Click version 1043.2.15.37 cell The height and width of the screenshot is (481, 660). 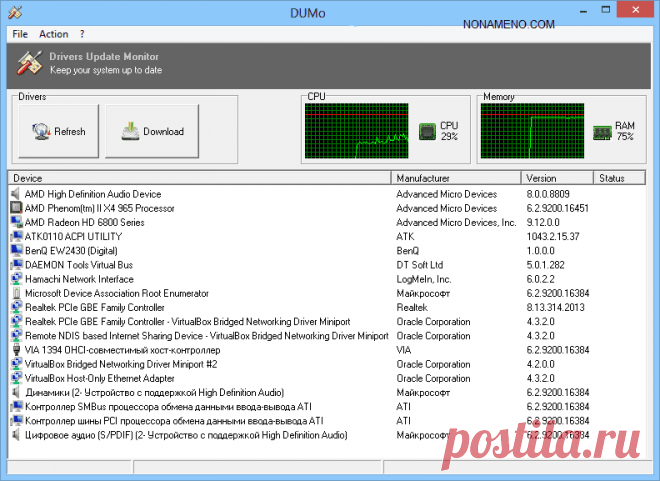553,237
